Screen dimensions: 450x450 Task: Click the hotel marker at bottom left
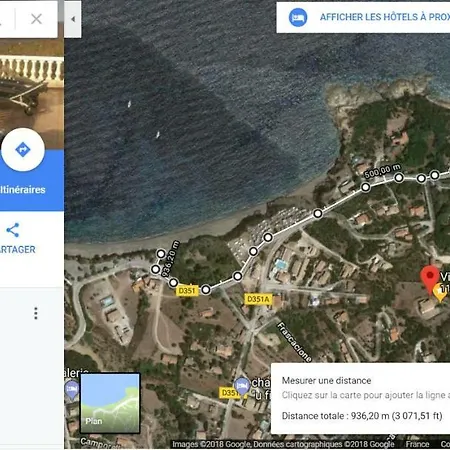coord(72,390)
